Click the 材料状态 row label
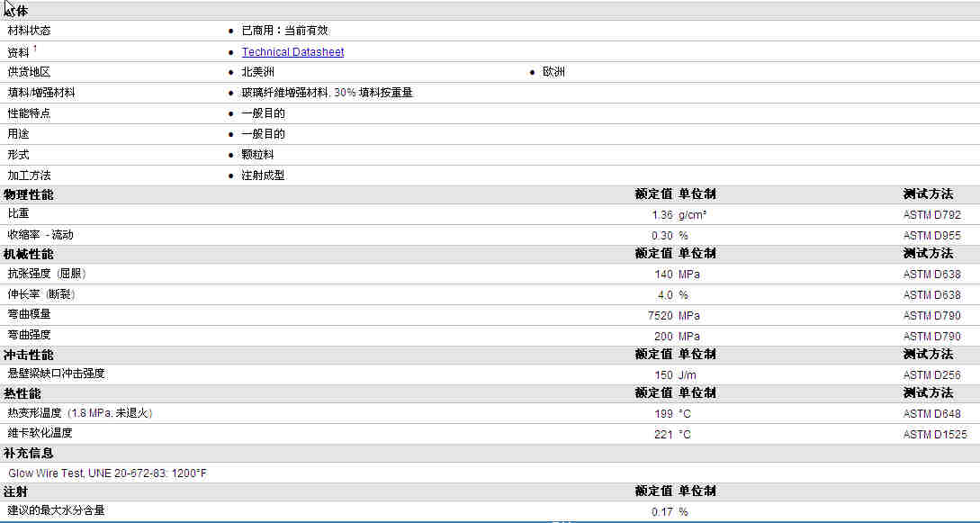 29,30
